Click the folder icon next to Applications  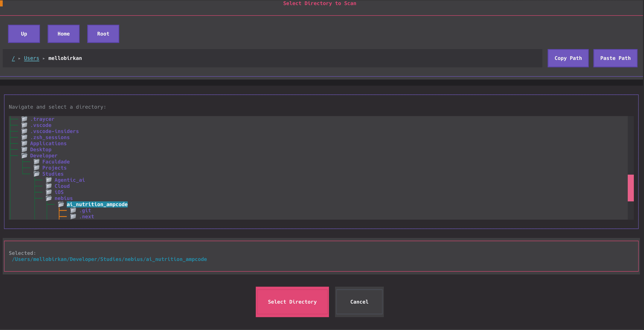click(24, 143)
